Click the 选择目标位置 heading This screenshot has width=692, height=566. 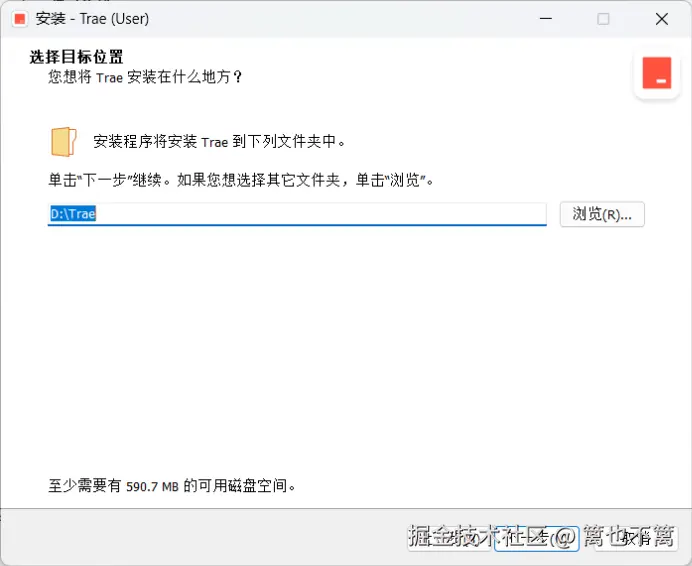click(x=76, y=57)
